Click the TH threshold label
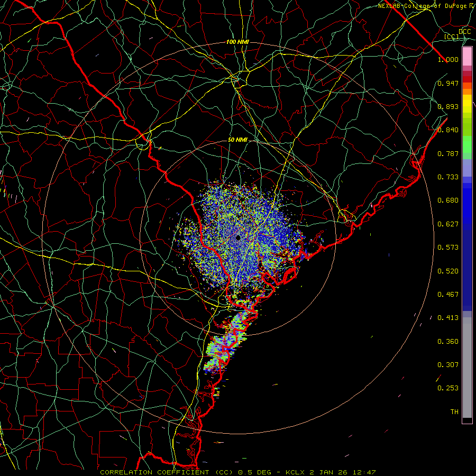The image size is (476, 476). click(x=454, y=412)
